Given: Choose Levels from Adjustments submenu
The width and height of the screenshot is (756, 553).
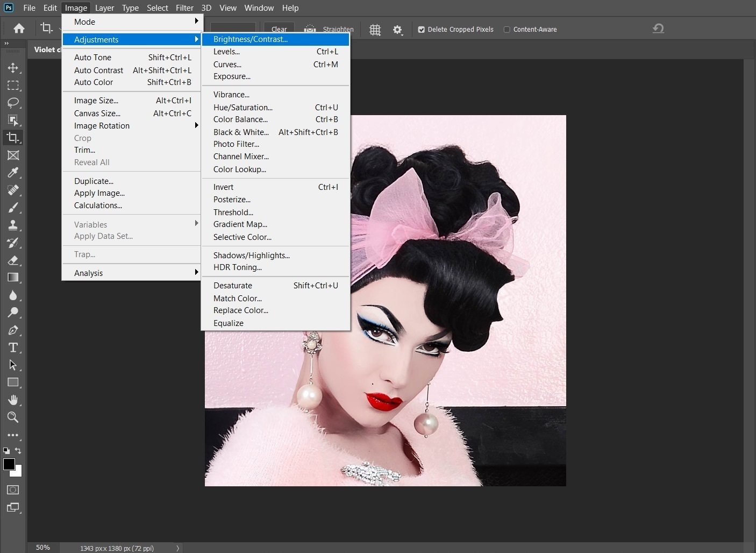Looking at the screenshot, I should (275, 52).
